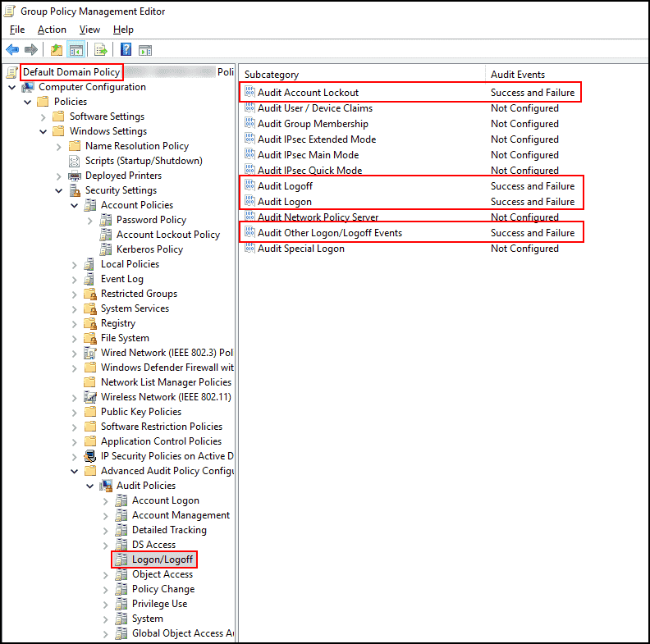Select Account Lockout Policy in tree

click(x=168, y=235)
